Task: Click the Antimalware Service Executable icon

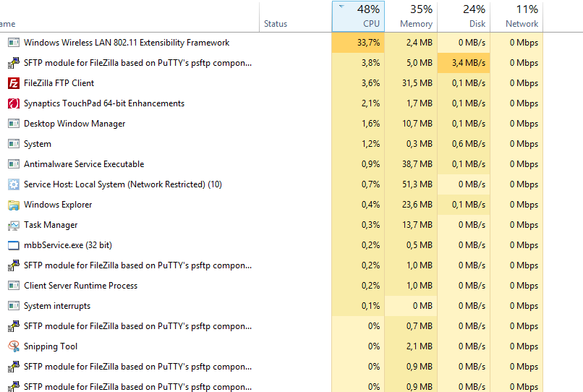Action: [14, 164]
